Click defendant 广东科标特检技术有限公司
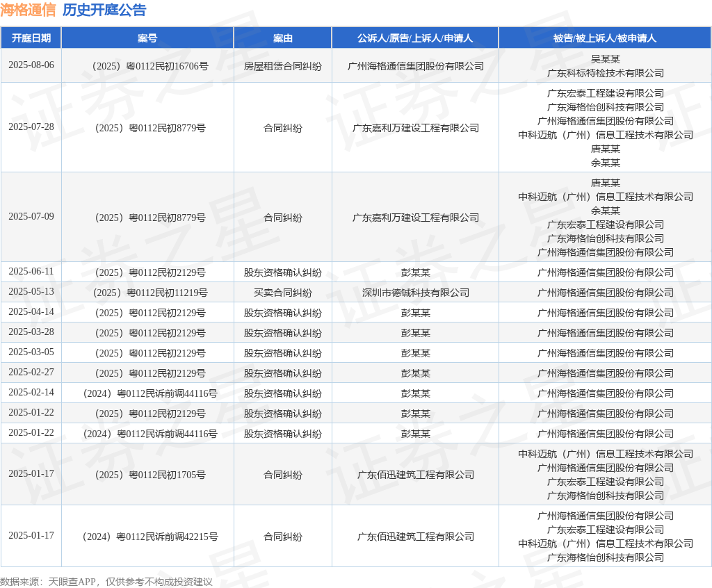The height and width of the screenshot is (588, 712). (605, 73)
